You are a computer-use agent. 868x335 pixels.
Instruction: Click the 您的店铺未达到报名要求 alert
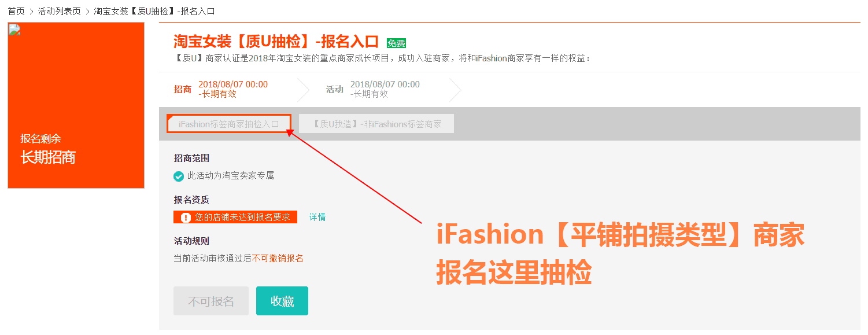pos(235,217)
